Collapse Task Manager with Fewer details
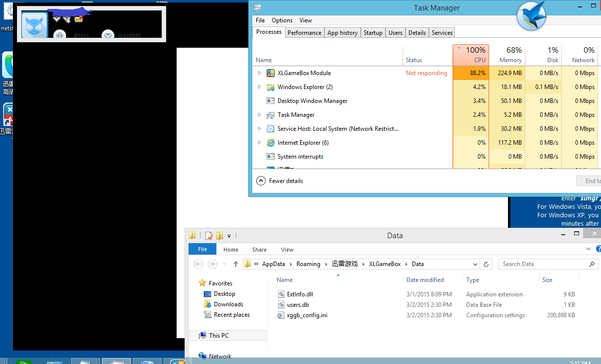 (x=280, y=181)
